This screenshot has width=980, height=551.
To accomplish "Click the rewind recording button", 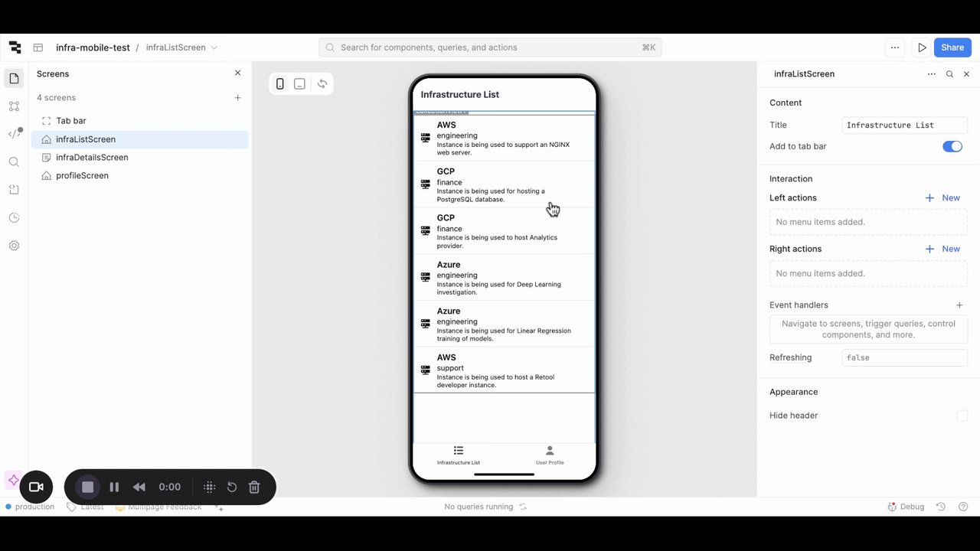I will pos(139,487).
